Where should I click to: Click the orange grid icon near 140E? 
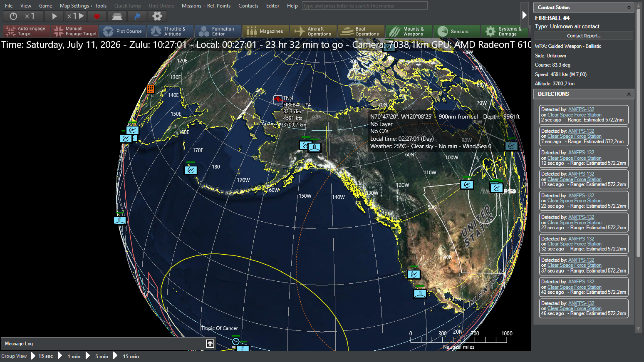coord(150,89)
